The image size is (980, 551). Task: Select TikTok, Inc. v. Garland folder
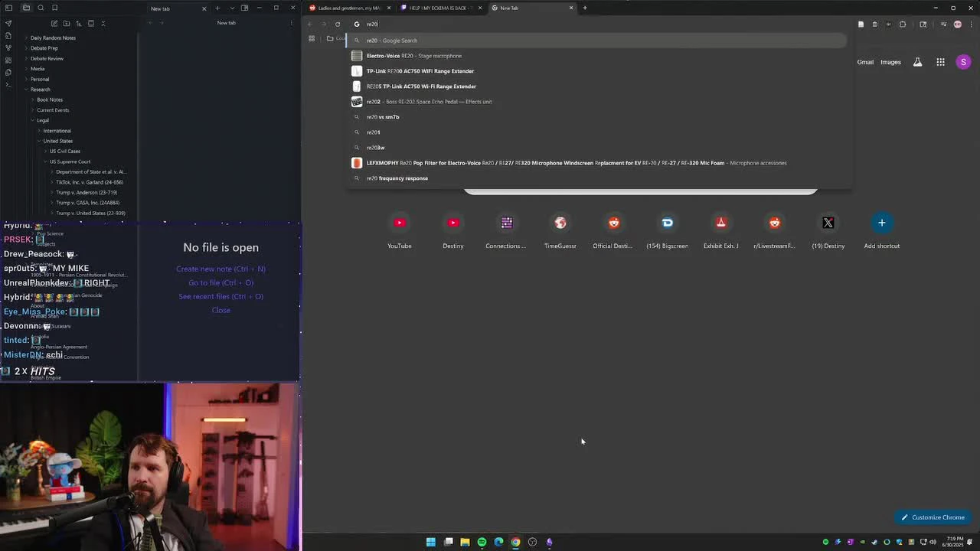89,182
